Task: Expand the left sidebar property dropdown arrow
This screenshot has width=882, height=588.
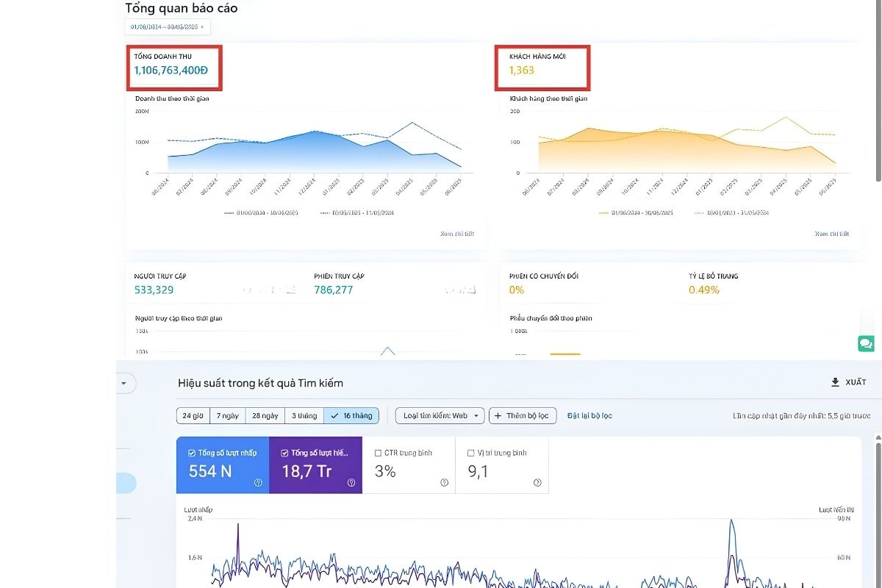Action: pyautogui.click(x=123, y=383)
